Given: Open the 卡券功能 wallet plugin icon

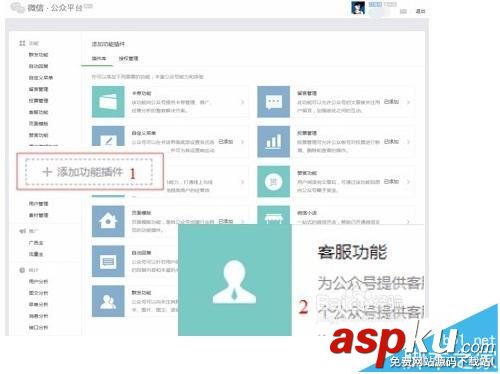Looking at the screenshot, I should (108, 102).
